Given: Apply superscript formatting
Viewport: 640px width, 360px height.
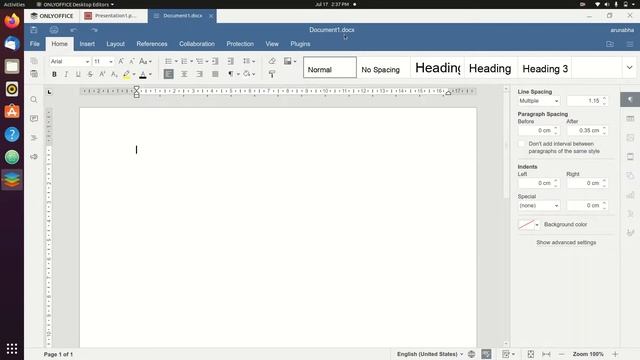Looking at the screenshot, I should (102, 74).
